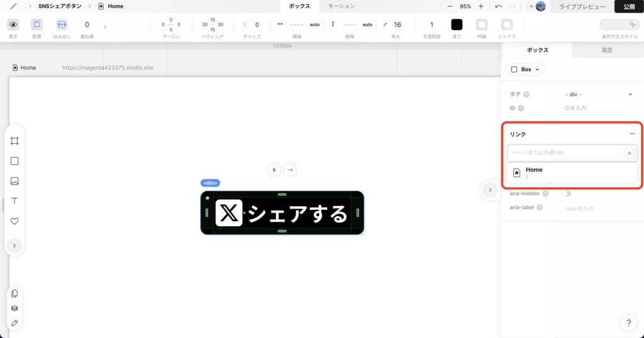Image resolution: width=644 pixels, height=338 pixels.
Task: Click the aria-label labelを入力 field
Action: tap(598, 209)
